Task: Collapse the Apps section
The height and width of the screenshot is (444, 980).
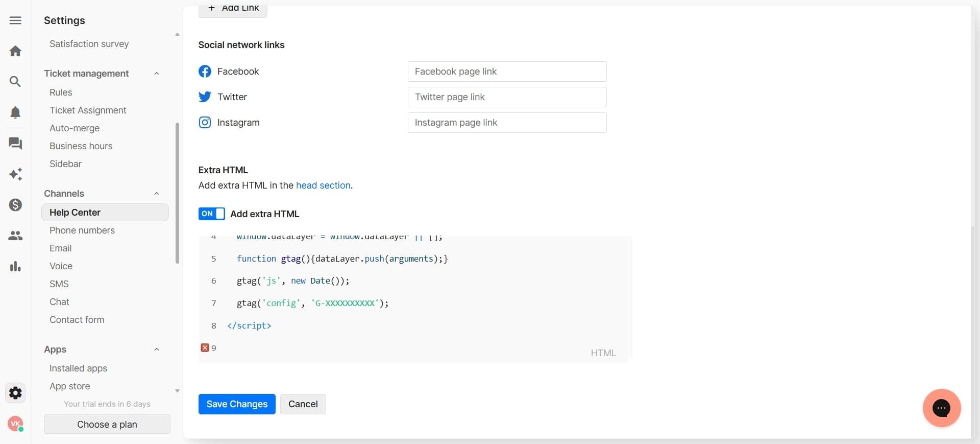Action: 157,349
